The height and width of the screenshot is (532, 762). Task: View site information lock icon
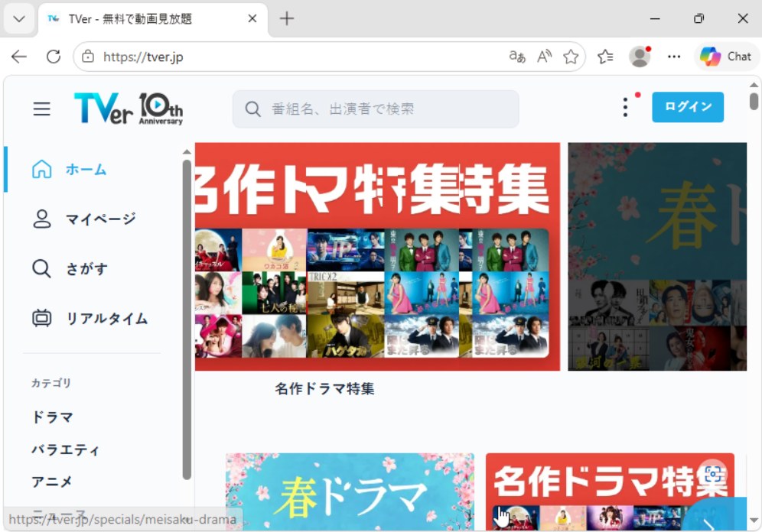coord(88,57)
